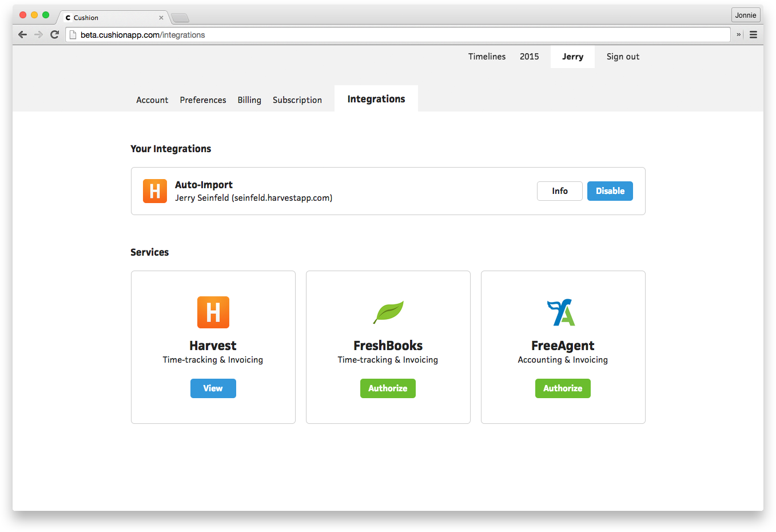Click View on the Harvest card

click(213, 388)
